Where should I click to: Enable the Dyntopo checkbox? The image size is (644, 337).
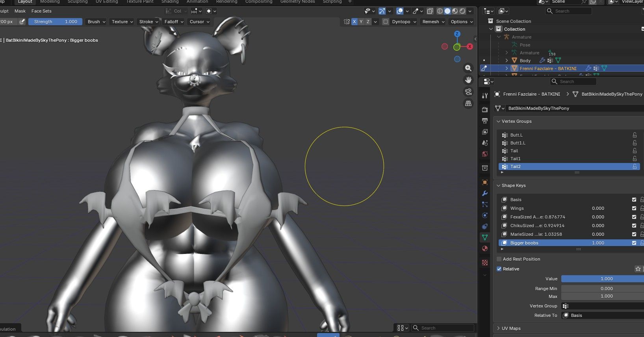pos(386,22)
